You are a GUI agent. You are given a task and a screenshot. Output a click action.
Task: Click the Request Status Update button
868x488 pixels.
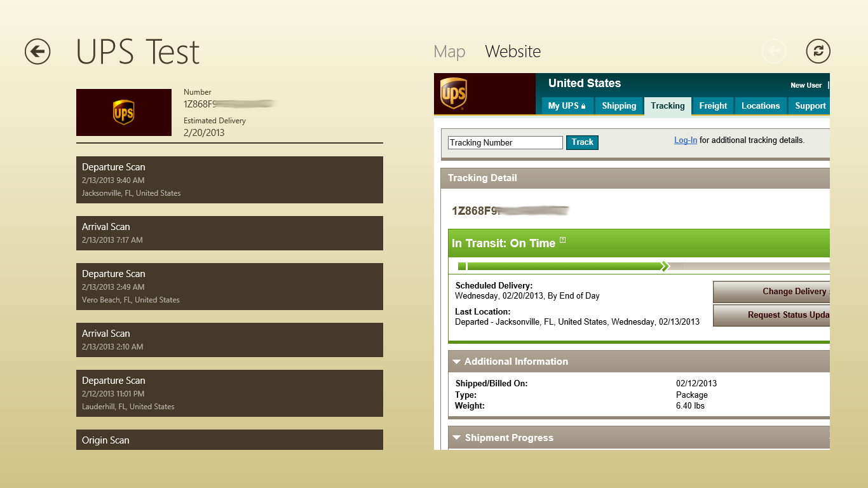[771, 315]
